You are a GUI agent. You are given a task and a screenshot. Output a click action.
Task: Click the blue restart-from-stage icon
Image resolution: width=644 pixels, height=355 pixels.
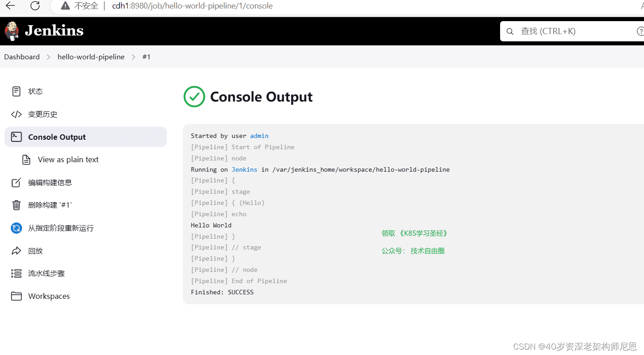pos(16,228)
